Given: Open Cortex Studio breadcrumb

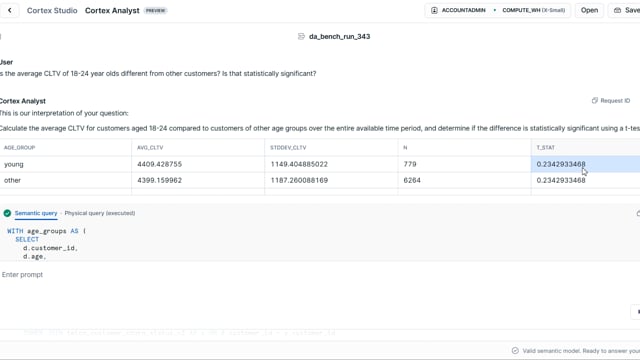Looking at the screenshot, I should 52,11.
